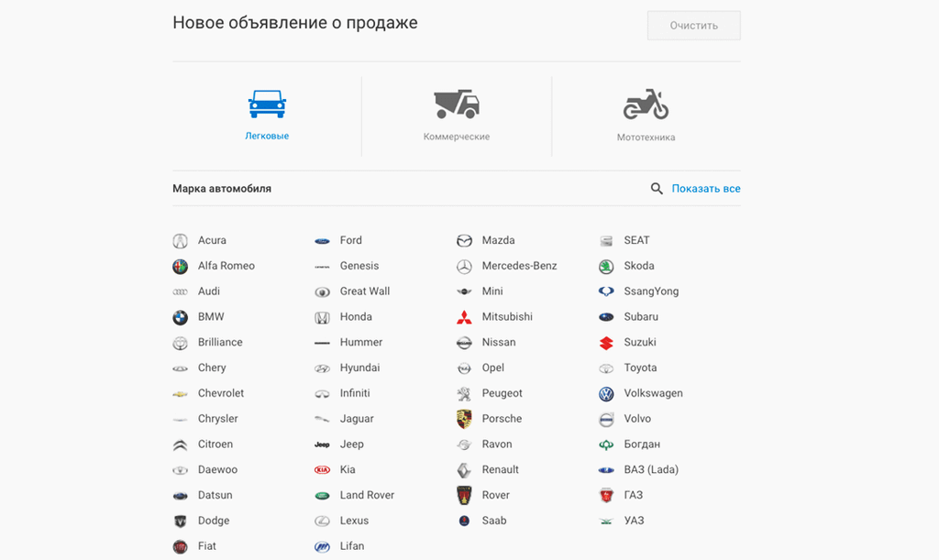Select Nissan from brand list
This screenshot has width=939, height=560.
tap(499, 342)
